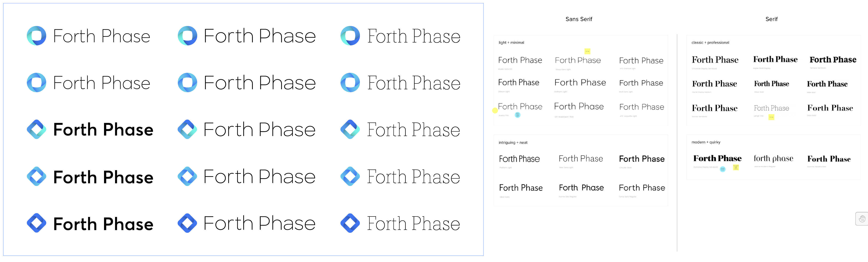The height and width of the screenshot is (262, 868).
Task: Select the Gotham Light Forth Phase sample
Action: point(580,83)
